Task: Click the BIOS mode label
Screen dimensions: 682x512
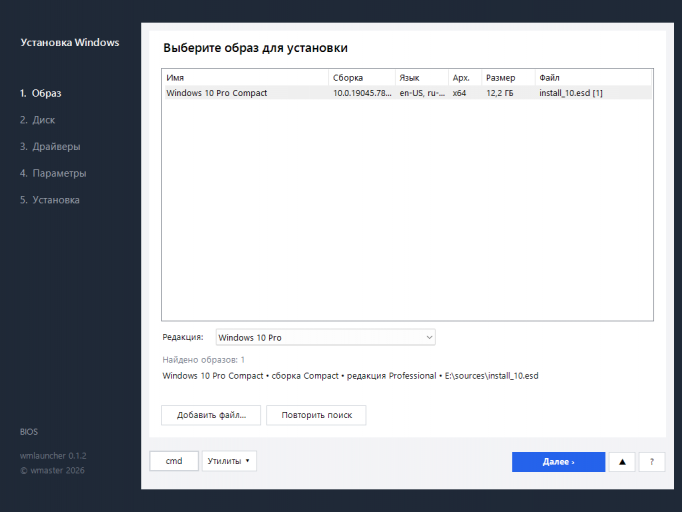Action: point(29,432)
